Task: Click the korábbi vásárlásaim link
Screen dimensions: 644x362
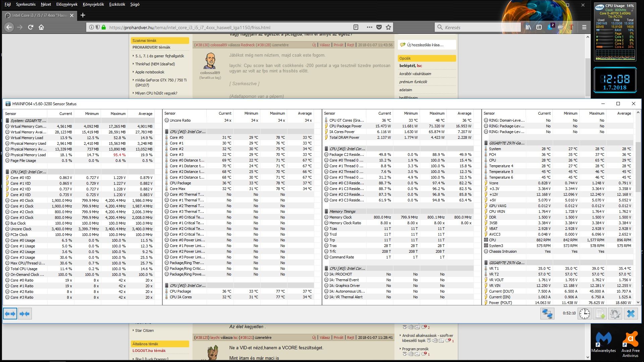Action: point(415,74)
